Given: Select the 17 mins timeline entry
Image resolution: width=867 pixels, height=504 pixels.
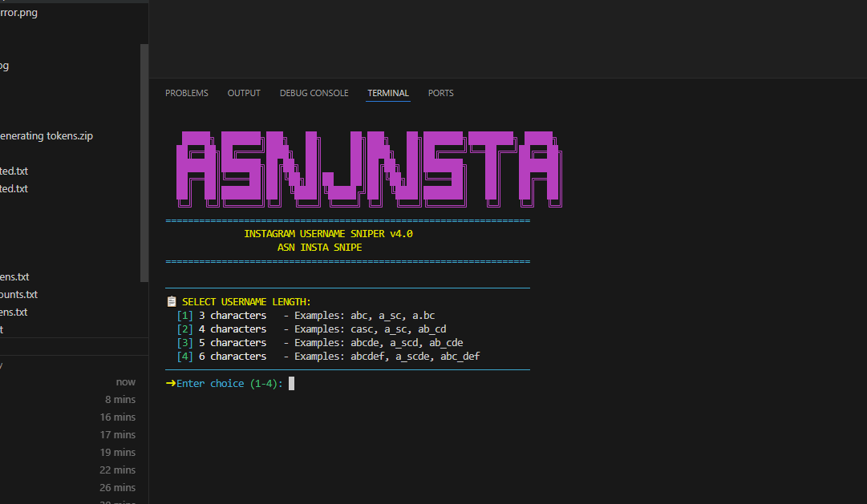Looking at the screenshot, I should tap(117, 435).
